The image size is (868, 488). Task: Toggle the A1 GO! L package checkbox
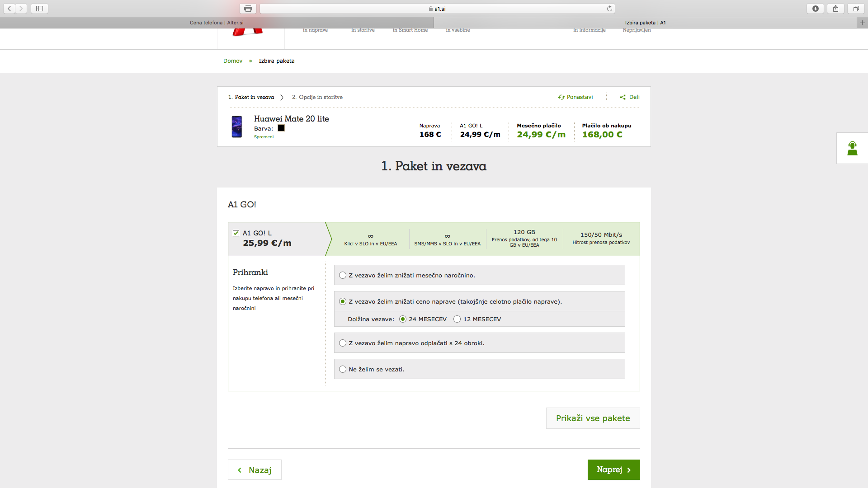coord(236,233)
